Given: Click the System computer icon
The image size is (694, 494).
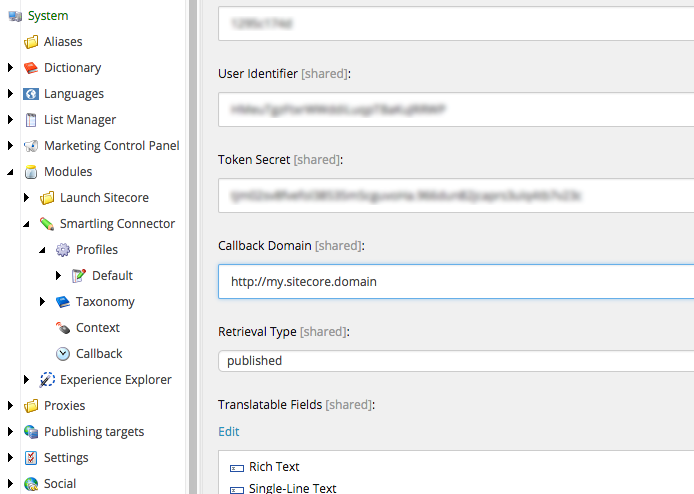Looking at the screenshot, I should click(15, 16).
